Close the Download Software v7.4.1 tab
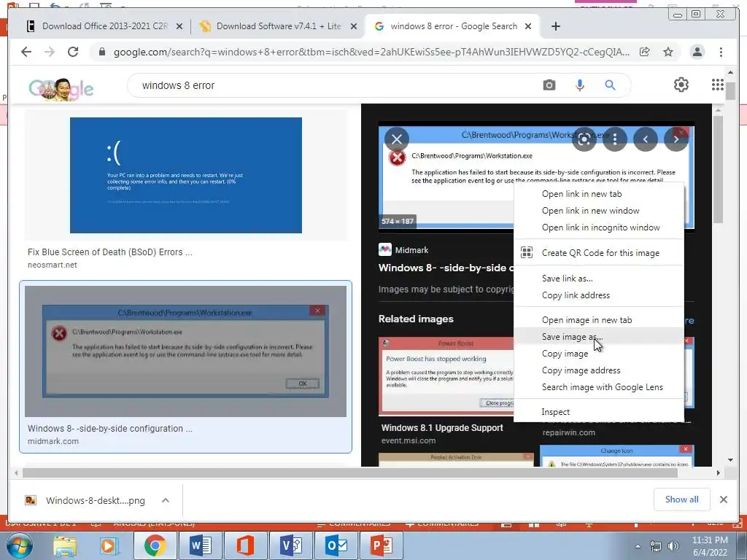747x560 pixels. click(354, 26)
